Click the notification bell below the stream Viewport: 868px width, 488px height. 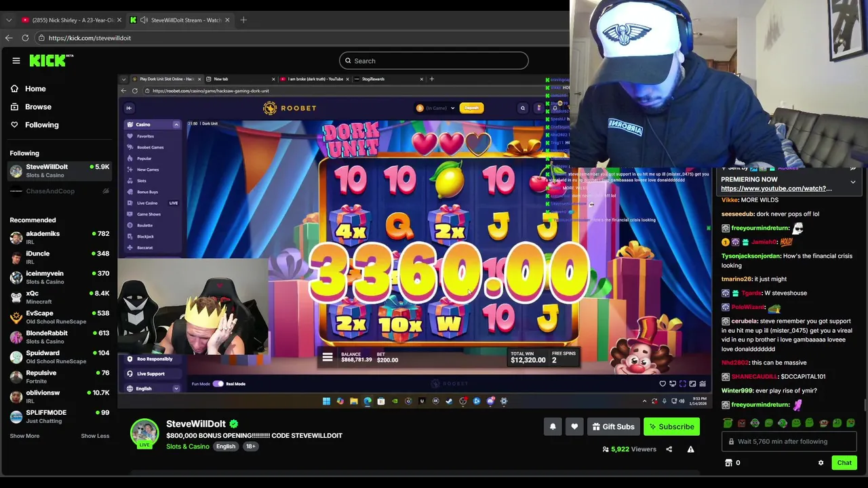point(553,427)
